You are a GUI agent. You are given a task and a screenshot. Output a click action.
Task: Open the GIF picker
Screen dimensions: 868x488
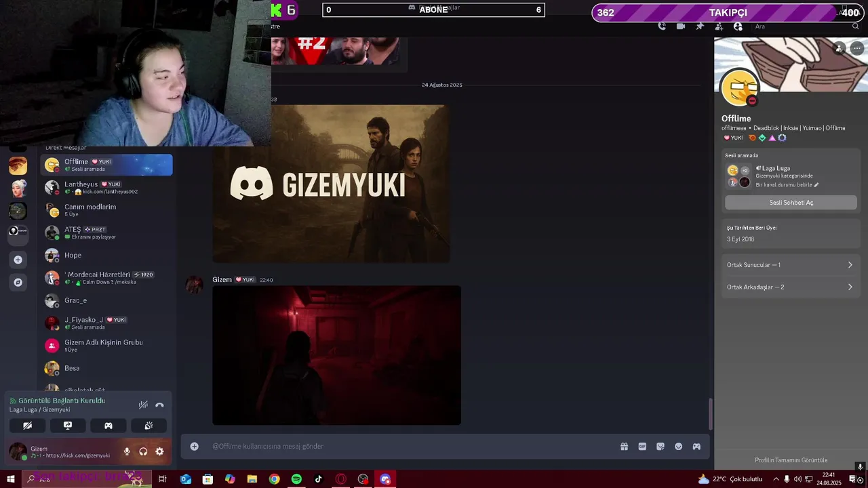[642, 446]
